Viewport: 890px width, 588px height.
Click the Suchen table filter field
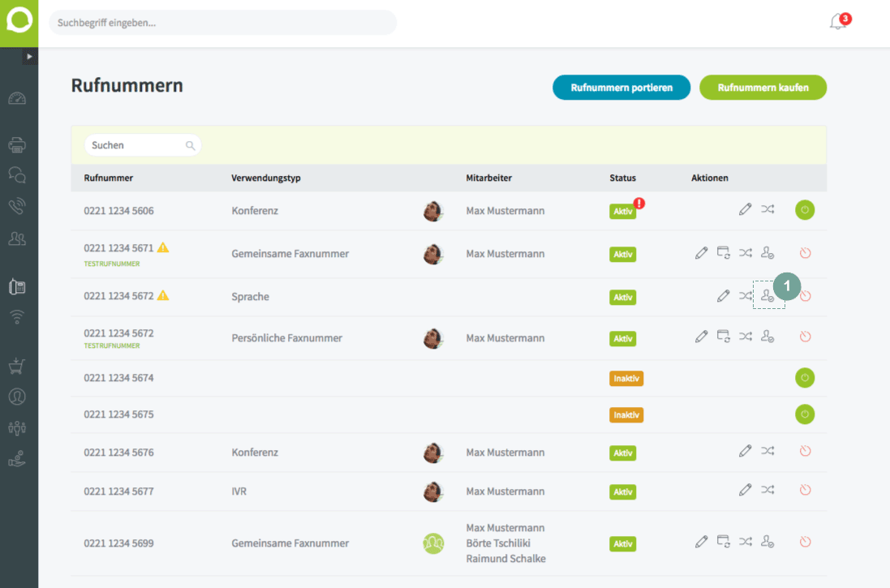point(143,145)
